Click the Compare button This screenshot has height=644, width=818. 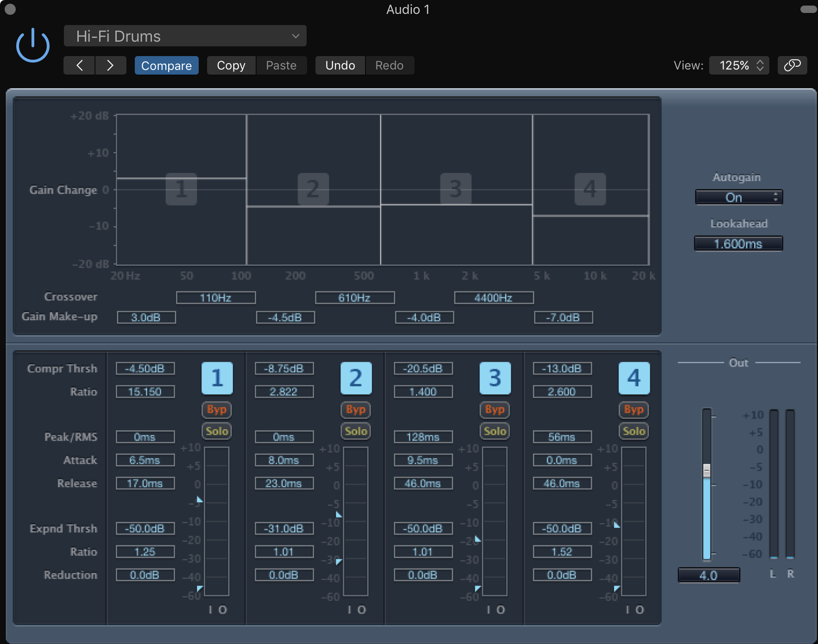click(x=166, y=65)
